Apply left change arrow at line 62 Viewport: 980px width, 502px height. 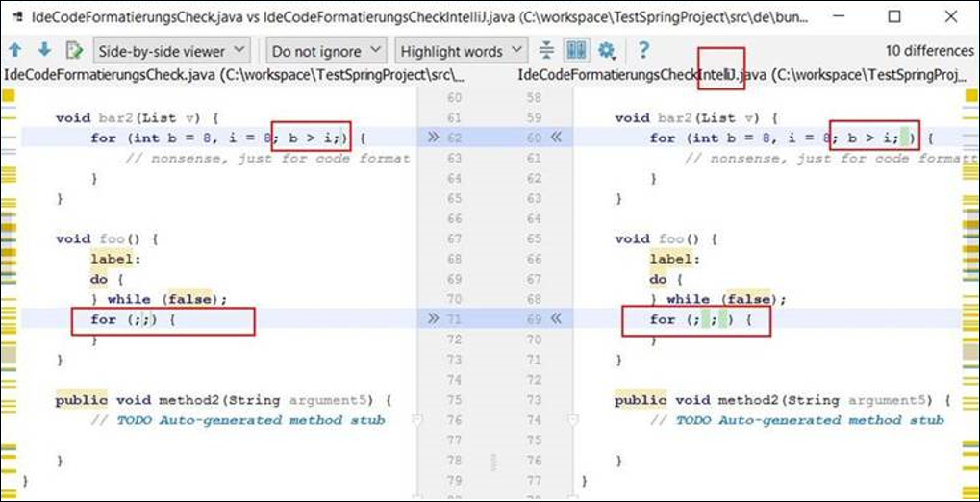pos(433,138)
